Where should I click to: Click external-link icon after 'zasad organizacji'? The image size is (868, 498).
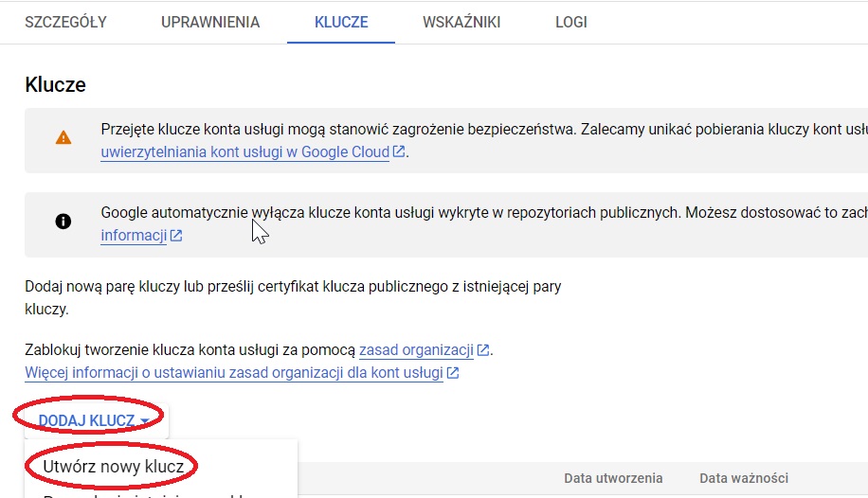coord(482,349)
